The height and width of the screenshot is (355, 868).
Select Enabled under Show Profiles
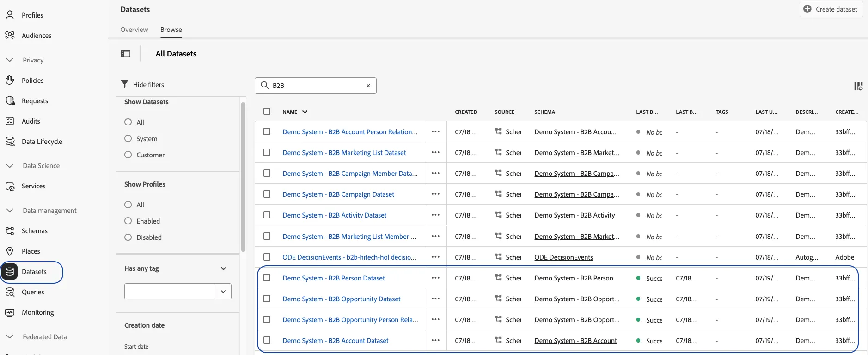click(128, 221)
